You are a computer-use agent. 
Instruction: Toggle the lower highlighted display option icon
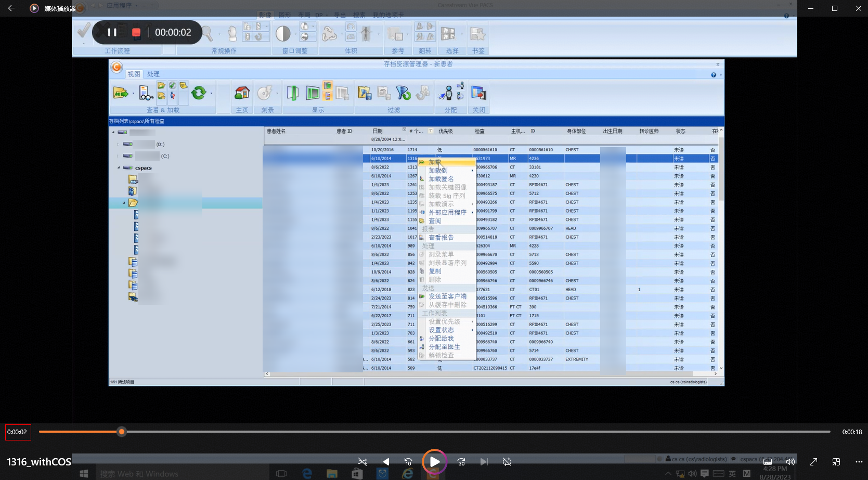328,95
